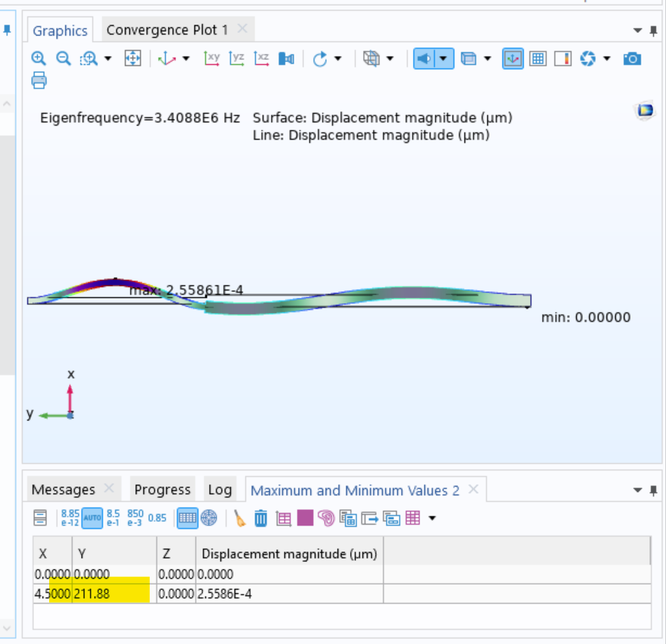Toggle the axis orientation display button
This screenshot has width=666, height=644.
pyautogui.click(x=513, y=59)
